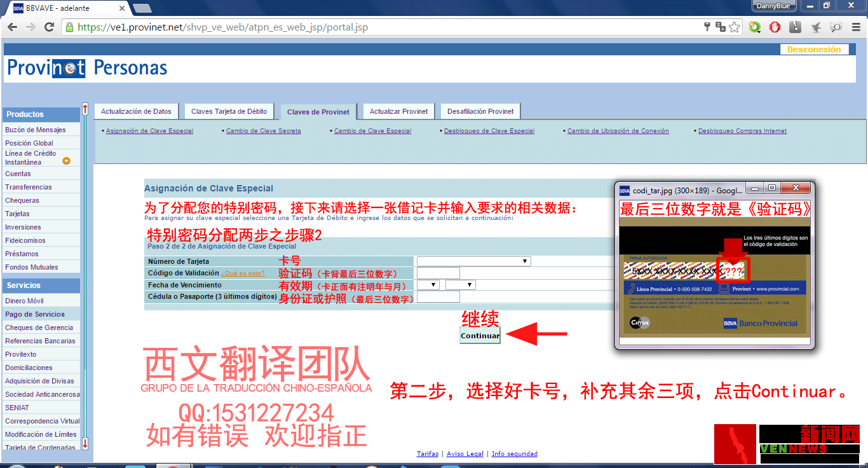Select Préstamos in the sidebar

tap(41, 254)
